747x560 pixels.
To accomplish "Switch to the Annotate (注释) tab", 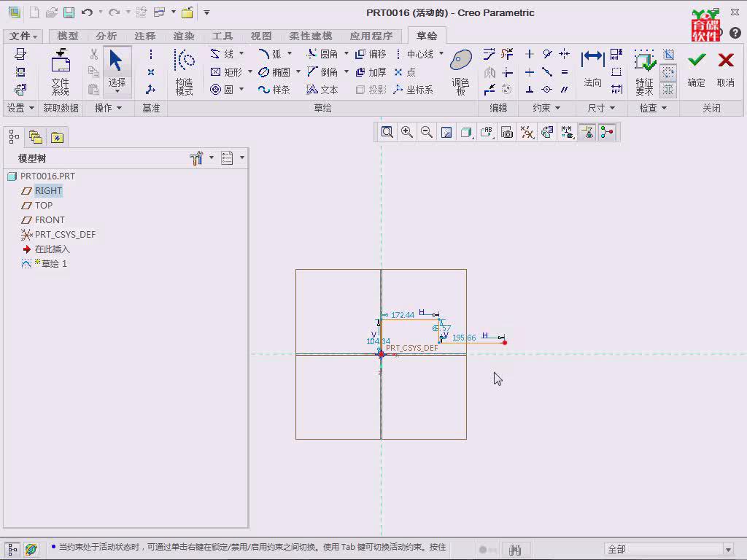I will [x=145, y=36].
